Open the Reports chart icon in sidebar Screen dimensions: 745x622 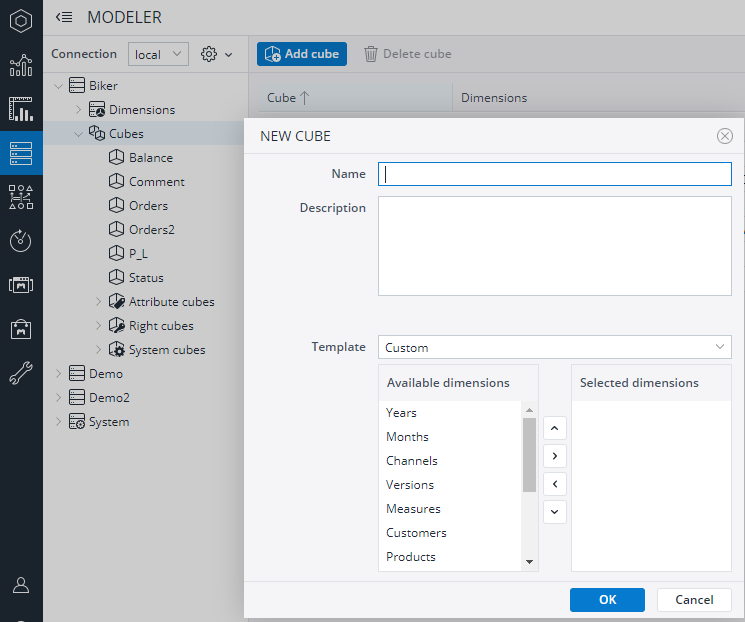coord(21,66)
